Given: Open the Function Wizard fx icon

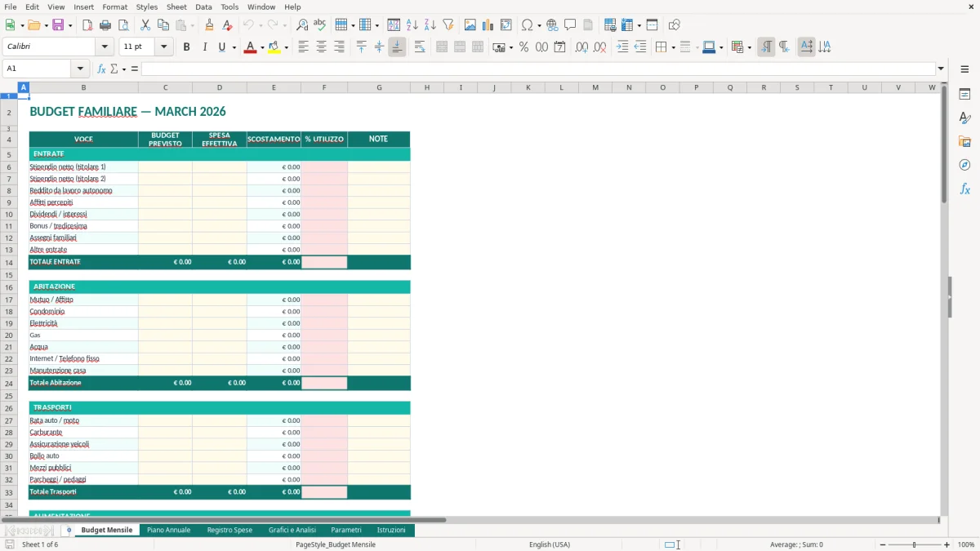Looking at the screenshot, I should pos(101,69).
